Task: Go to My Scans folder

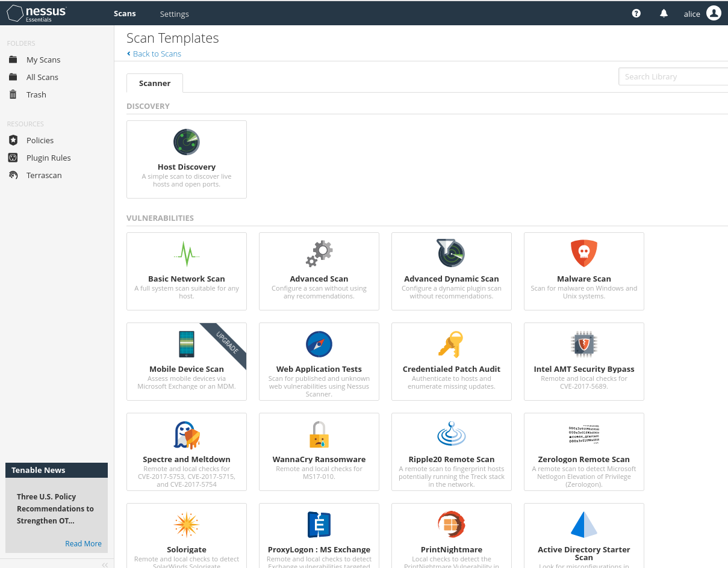Action: tap(43, 60)
